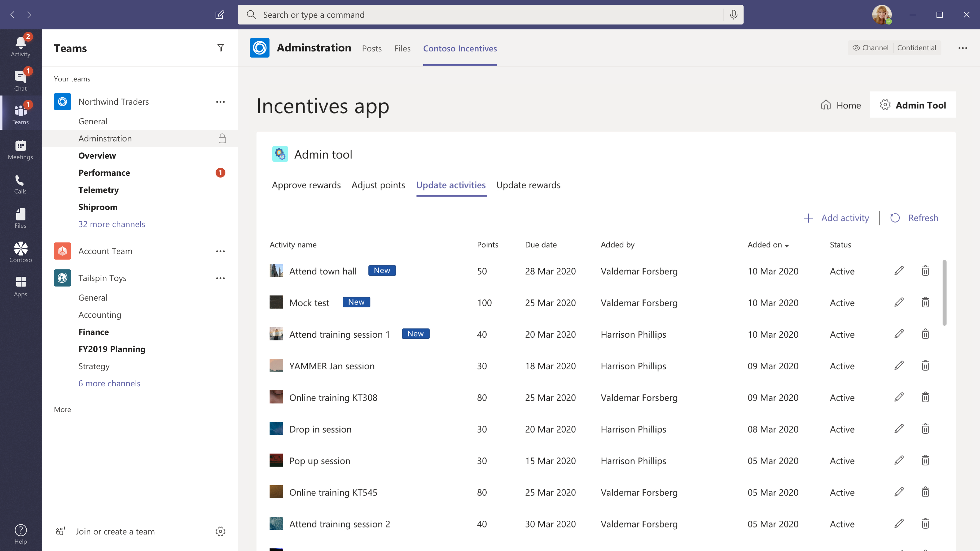
Task: Select the Update activities tab
Action: click(x=451, y=185)
